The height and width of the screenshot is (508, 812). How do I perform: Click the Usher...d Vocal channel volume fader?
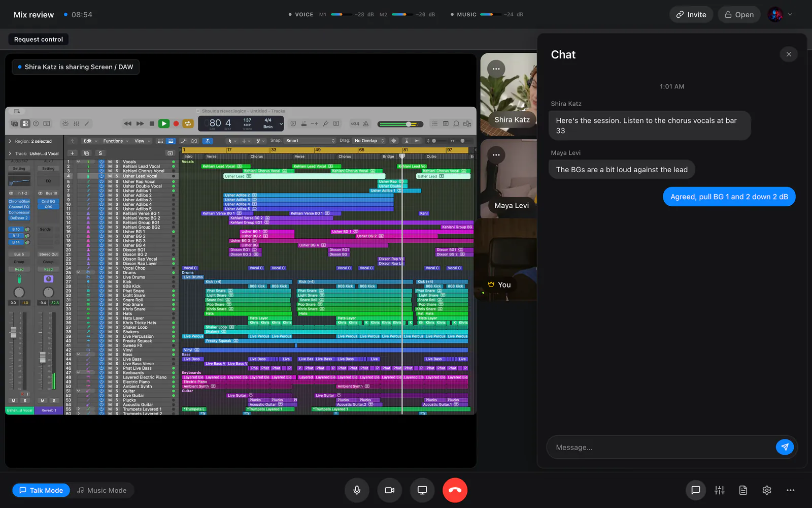14,333
